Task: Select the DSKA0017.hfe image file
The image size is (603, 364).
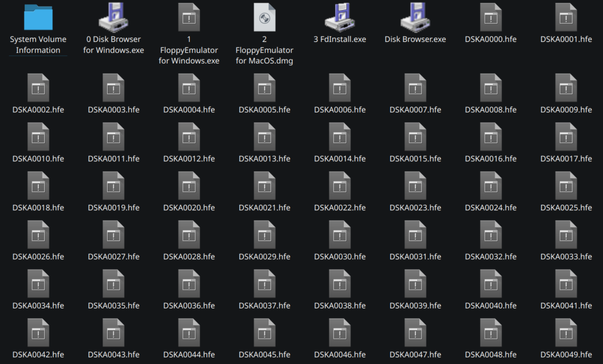Action: pos(565,137)
